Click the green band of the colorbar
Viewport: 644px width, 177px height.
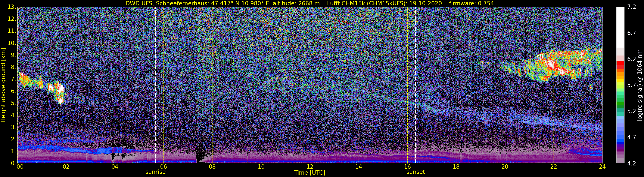coord(620,103)
